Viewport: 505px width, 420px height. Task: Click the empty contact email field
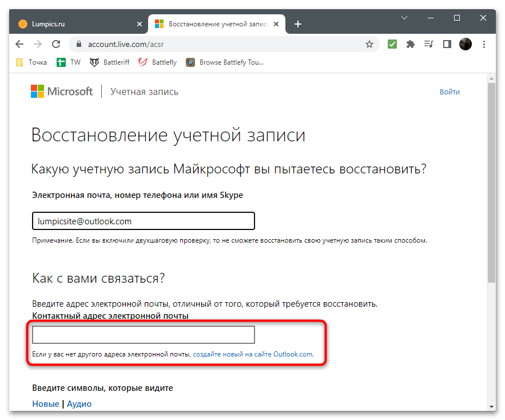[x=144, y=335]
